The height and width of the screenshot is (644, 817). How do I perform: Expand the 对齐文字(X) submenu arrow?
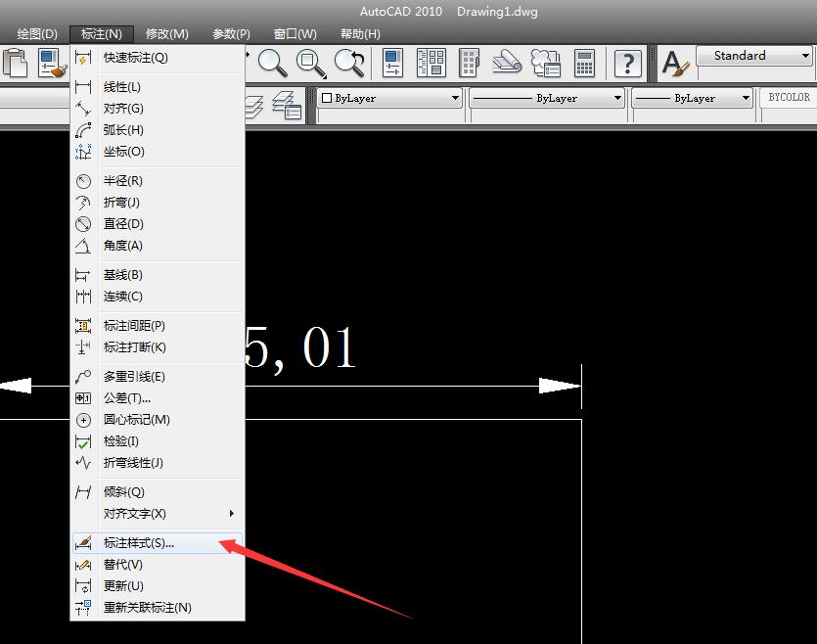click(x=232, y=514)
